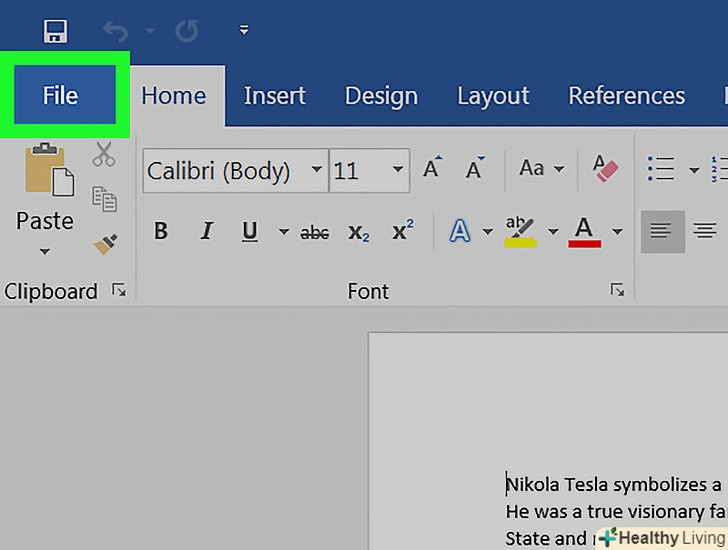Image resolution: width=728 pixels, height=550 pixels.
Task: Apply the red Font Color swatch
Action: pyautogui.click(x=584, y=232)
